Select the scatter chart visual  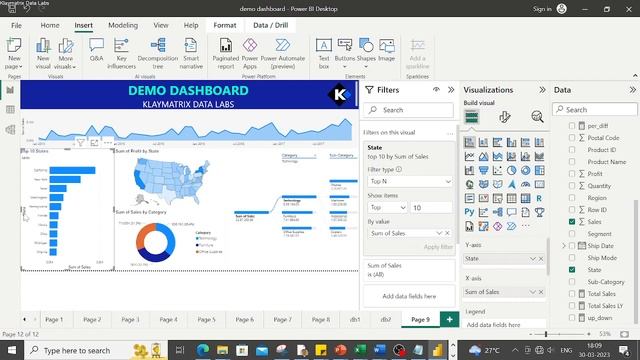[498, 170]
